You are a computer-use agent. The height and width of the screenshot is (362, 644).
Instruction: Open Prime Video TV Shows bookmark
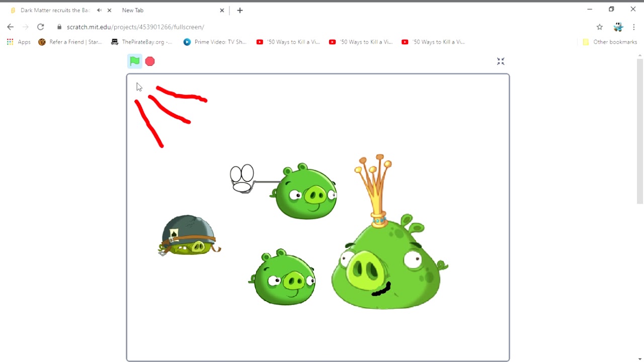point(215,42)
